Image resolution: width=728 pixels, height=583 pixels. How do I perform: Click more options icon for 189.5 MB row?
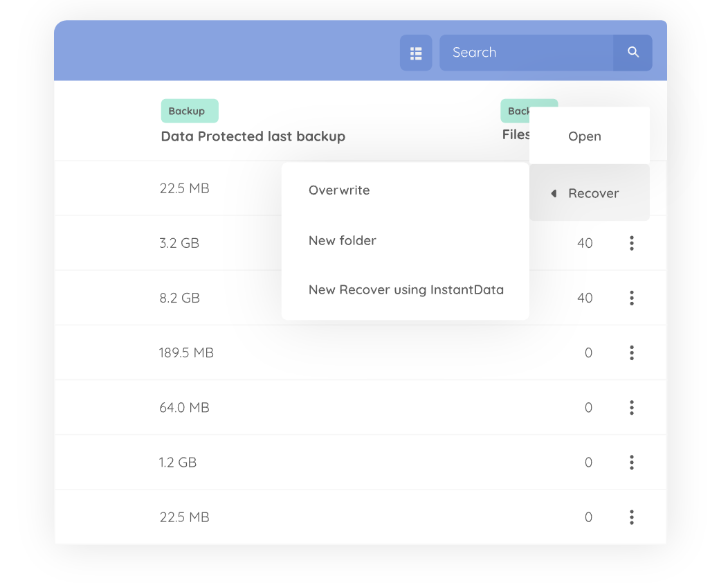(x=631, y=353)
